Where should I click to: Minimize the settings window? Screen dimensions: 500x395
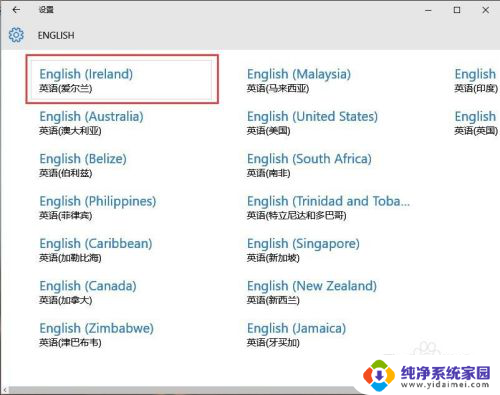pyautogui.click(x=428, y=10)
